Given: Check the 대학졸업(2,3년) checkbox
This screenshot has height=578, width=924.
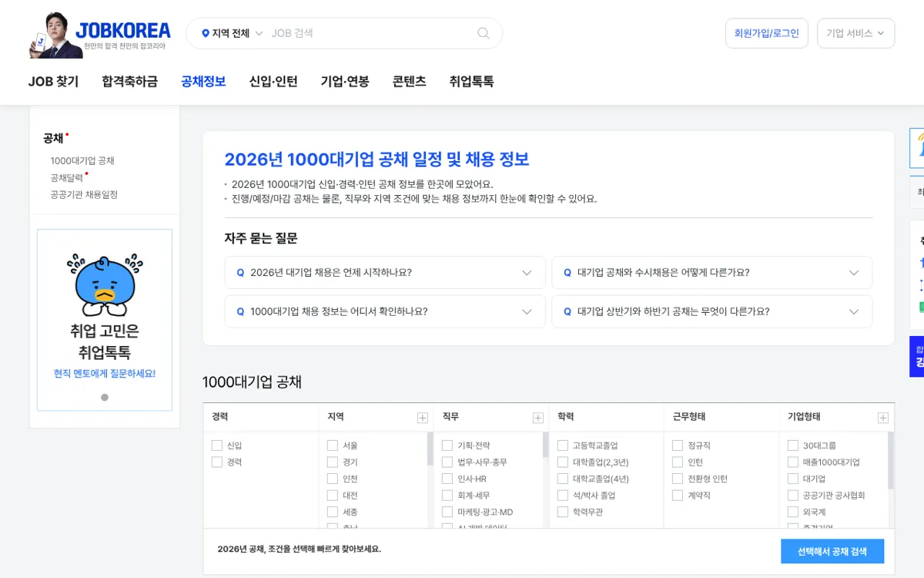Looking at the screenshot, I should click(x=563, y=462).
